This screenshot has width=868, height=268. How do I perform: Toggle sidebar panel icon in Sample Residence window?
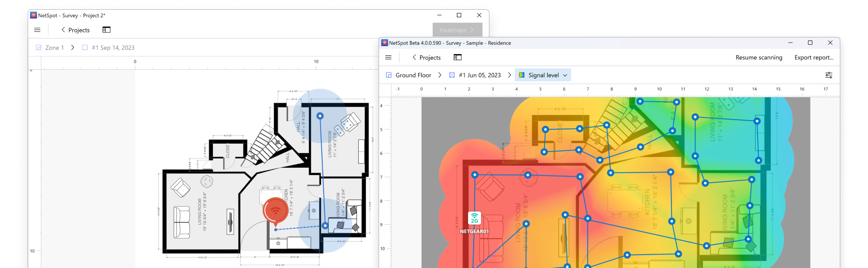[458, 57]
